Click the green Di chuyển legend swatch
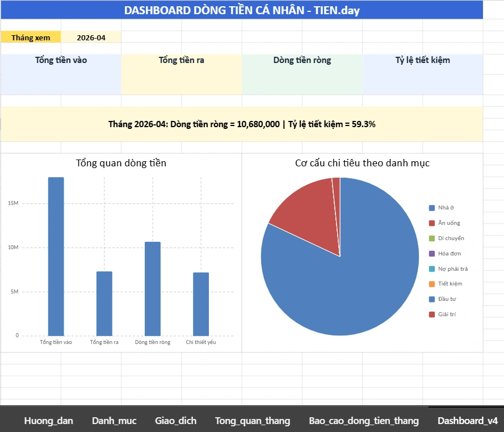The height and width of the screenshot is (432, 504). [431, 238]
